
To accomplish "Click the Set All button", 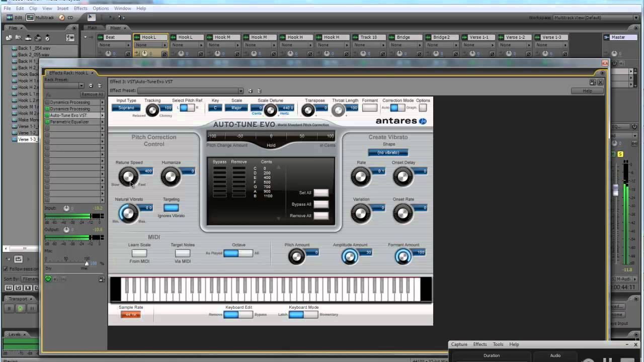I will click(x=320, y=193).
